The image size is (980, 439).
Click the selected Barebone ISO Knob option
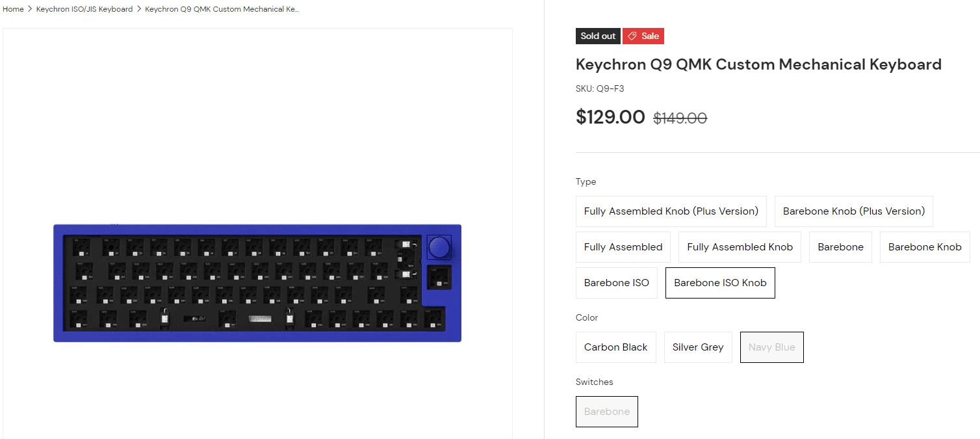coord(720,283)
